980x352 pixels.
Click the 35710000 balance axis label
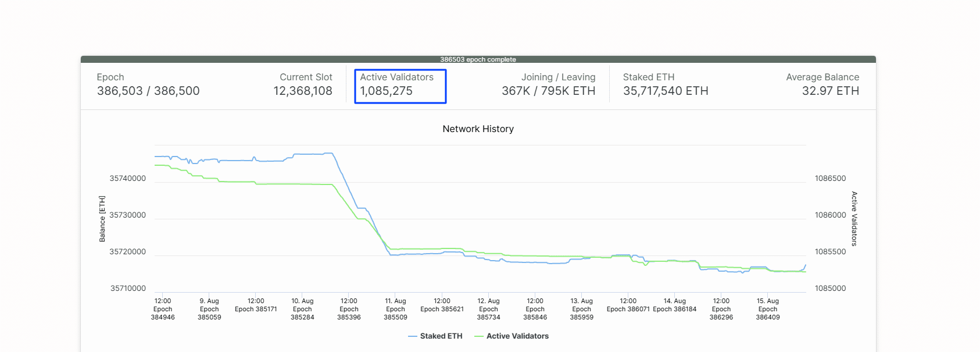pos(128,289)
